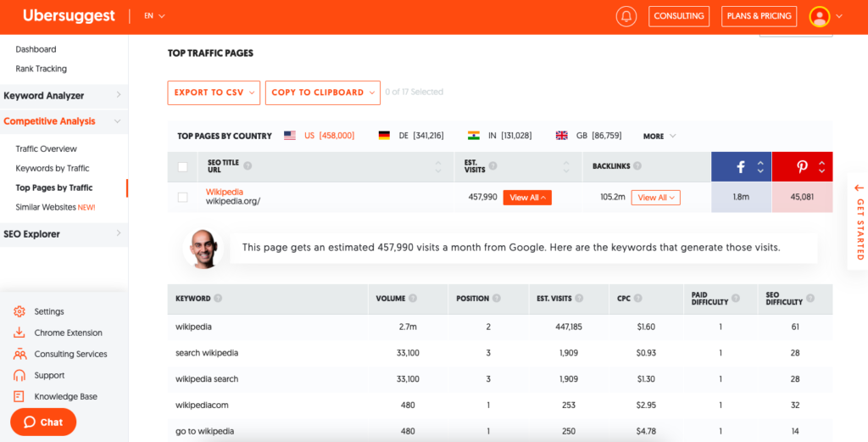This screenshot has height=442, width=868.
Task: Click the help icon beside upper Est. Visits header
Action: [x=492, y=165]
